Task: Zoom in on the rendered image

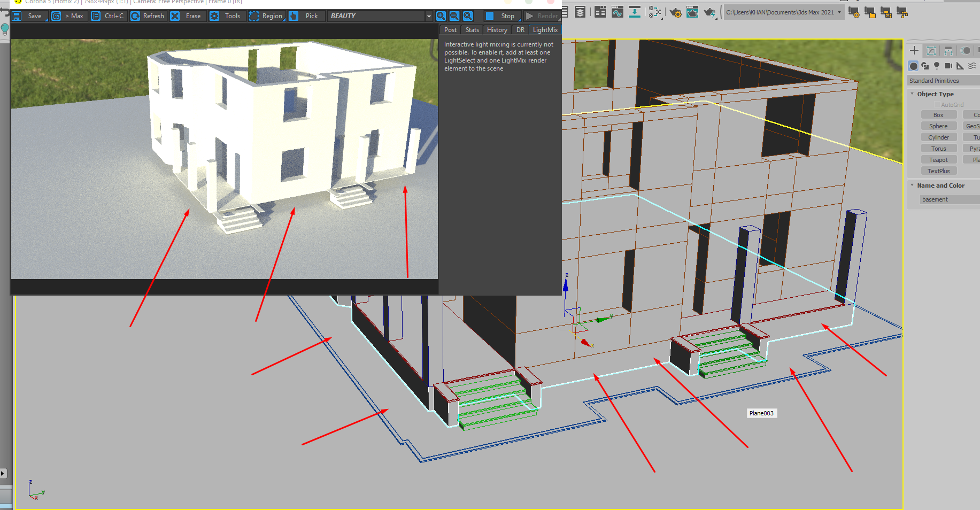Action: [x=441, y=16]
